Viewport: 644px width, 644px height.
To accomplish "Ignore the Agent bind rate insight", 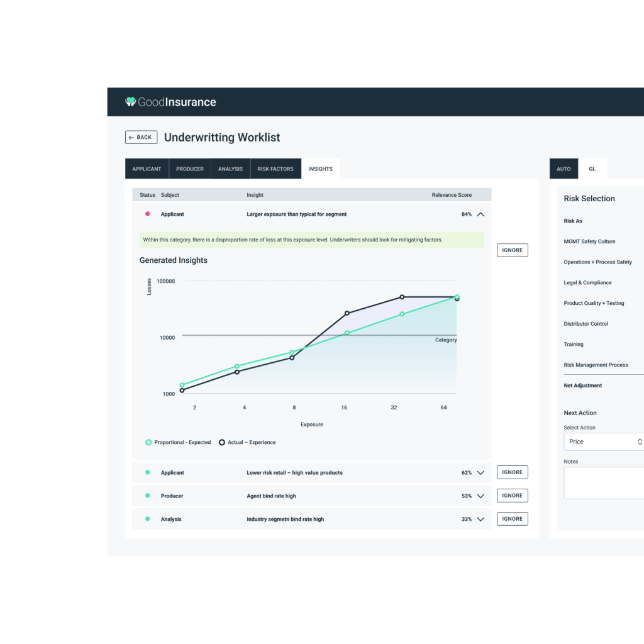I will [512, 496].
